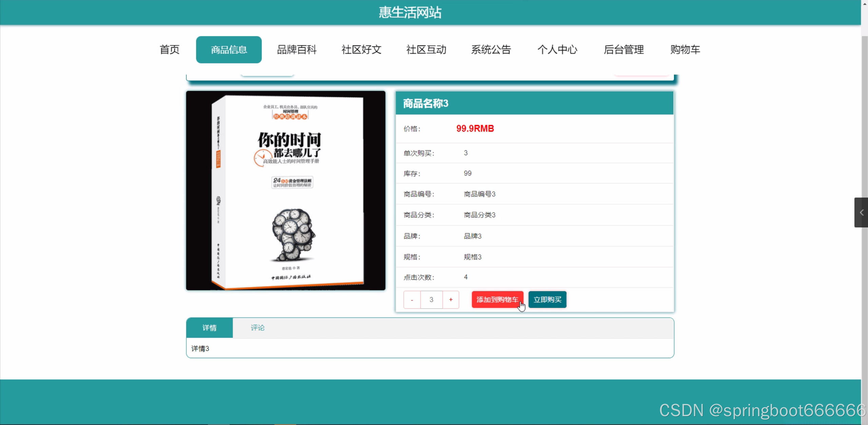Select the 详情 tab

coord(209,328)
